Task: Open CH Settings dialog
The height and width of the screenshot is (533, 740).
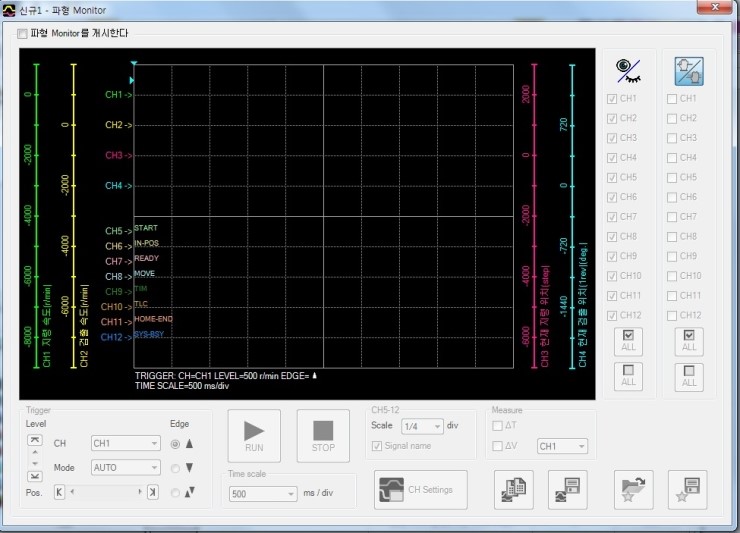Action: pyautogui.click(x=421, y=489)
